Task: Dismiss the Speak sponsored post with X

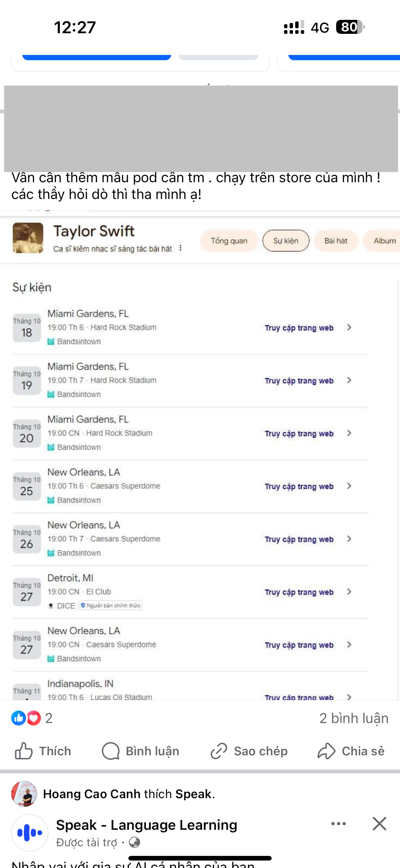Action: 380,824
